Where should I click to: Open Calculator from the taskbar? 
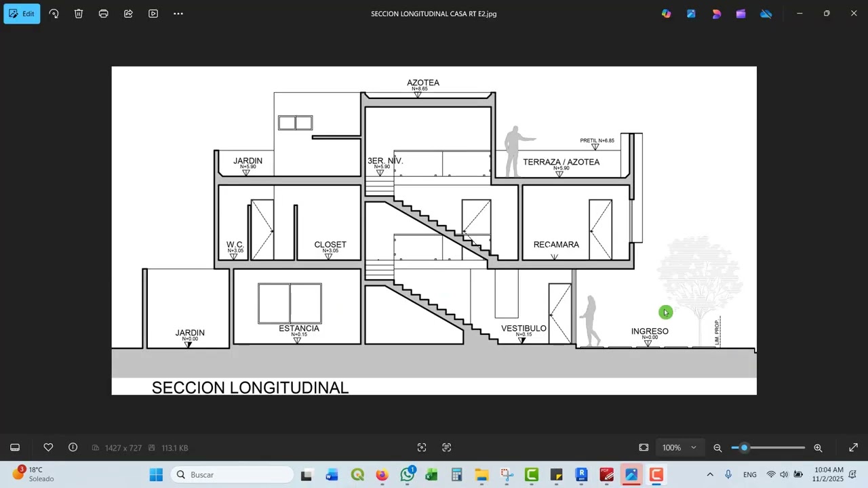pos(456,474)
